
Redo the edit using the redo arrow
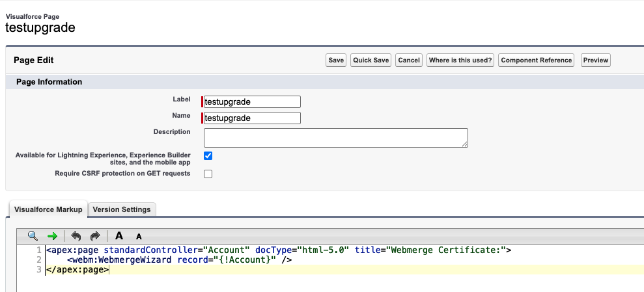click(95, 235)
